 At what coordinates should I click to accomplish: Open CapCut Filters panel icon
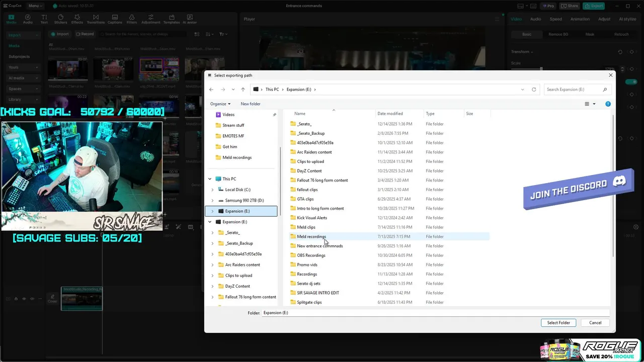(x=132, y=19)
